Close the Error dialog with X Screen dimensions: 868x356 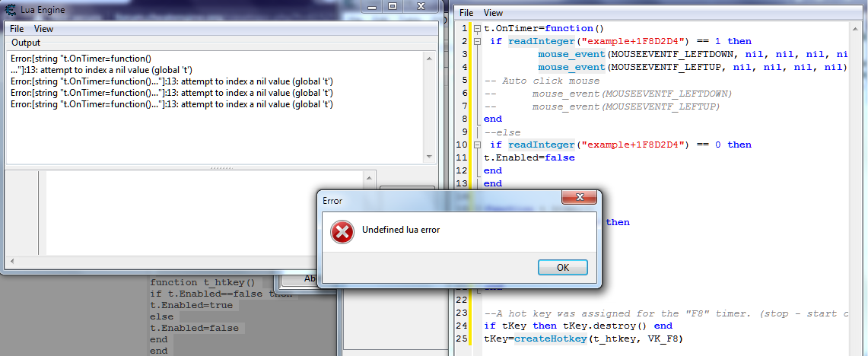pos(579,197)
